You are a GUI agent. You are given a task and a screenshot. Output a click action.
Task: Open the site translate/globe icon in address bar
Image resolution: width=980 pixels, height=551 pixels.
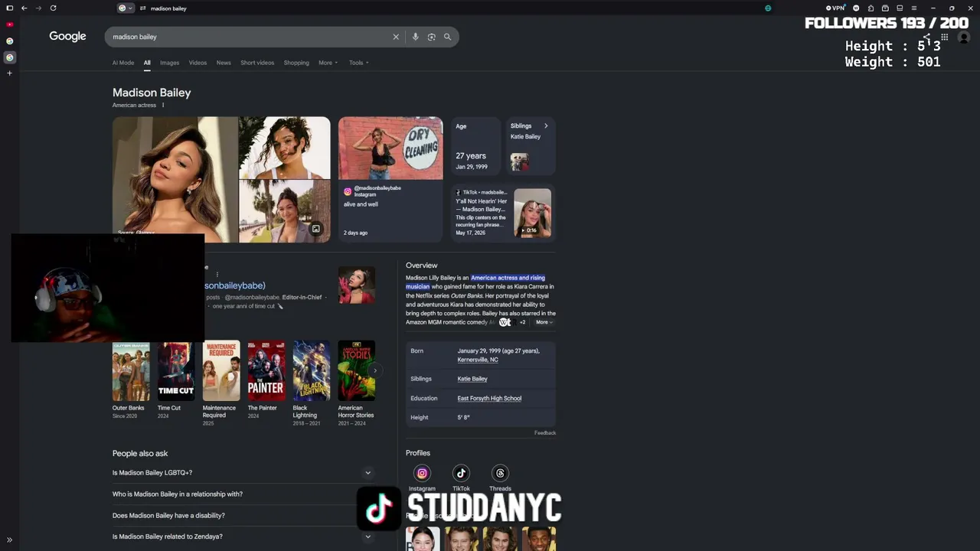tap(768, 8)
